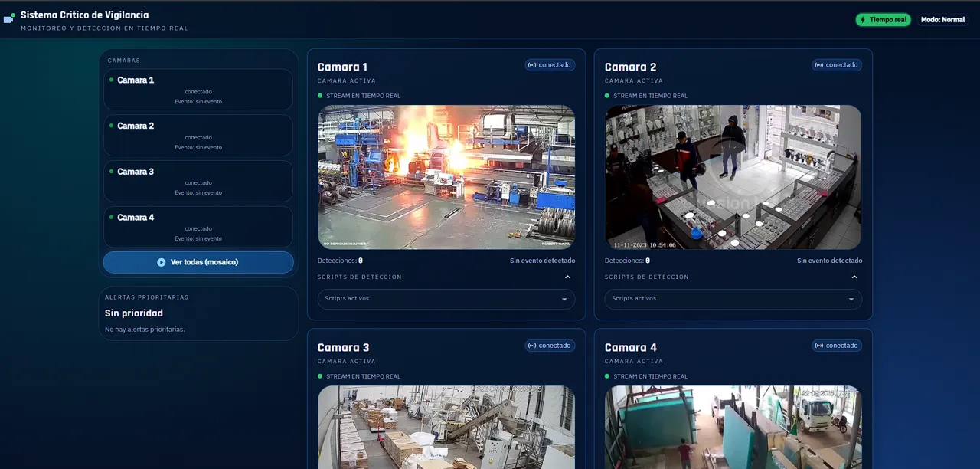The image size is (980, 469).
Task: Click the conectado badge on Camara 2 card
Action: [x=837, y=65]
